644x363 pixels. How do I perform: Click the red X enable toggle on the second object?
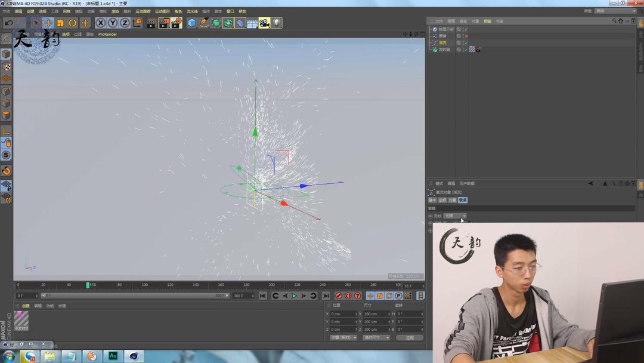pyautogui.click(x=466, y=36)
